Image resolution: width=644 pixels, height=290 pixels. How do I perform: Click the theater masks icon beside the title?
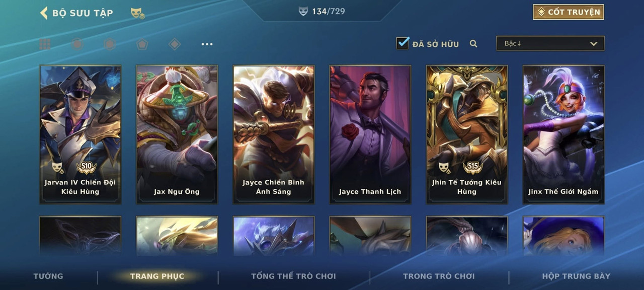137,13
